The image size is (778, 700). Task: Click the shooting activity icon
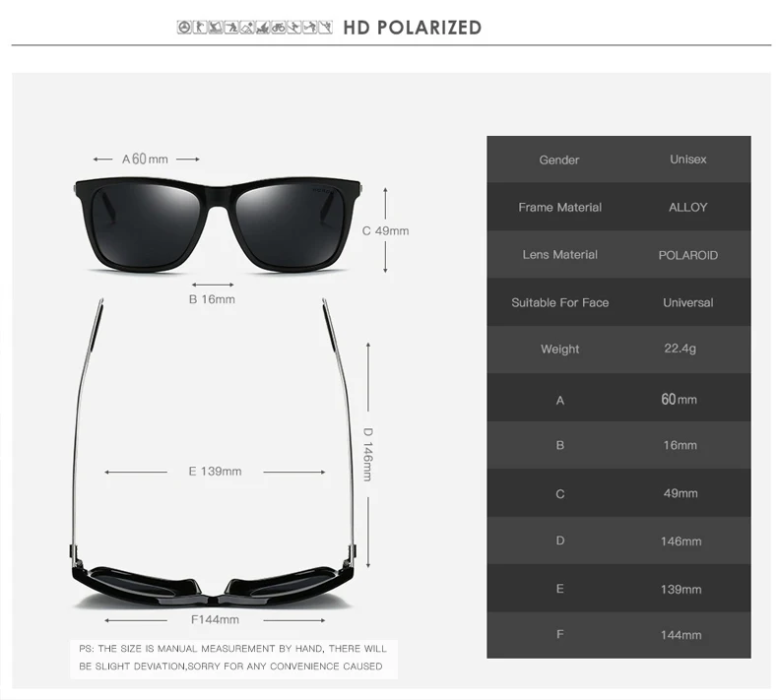pos(231,28)
